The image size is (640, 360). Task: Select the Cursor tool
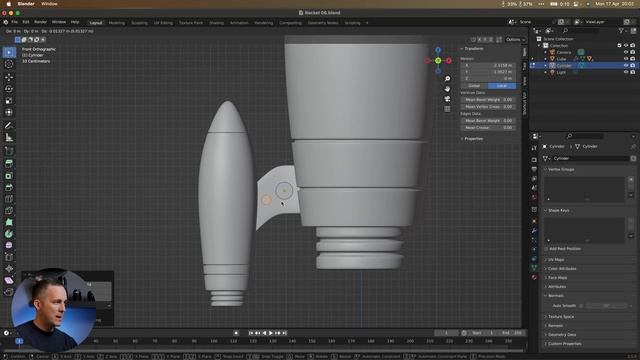coord(9,64)
